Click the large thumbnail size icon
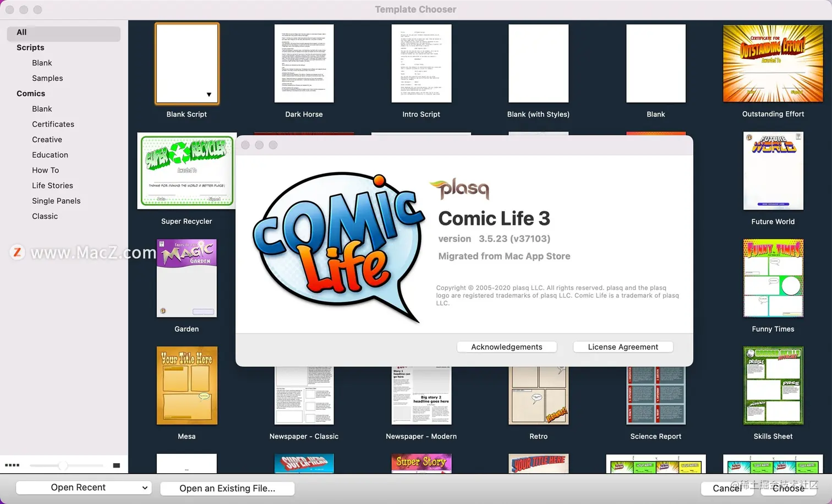 116,465
